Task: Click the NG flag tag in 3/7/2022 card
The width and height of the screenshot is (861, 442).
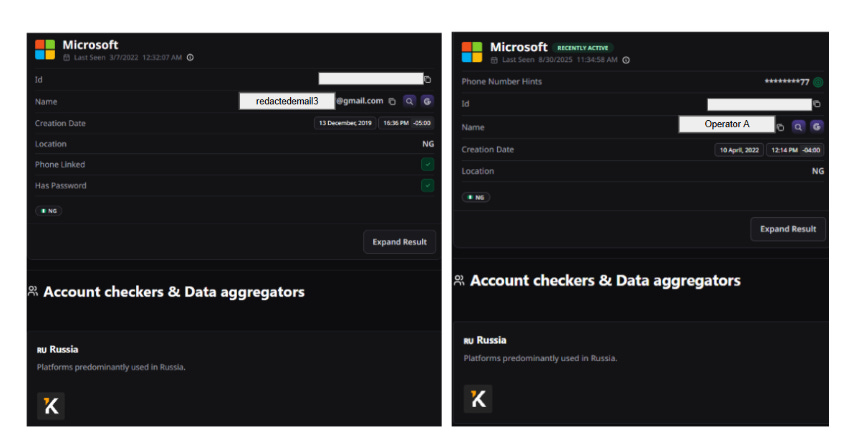Action: (48, 211)
